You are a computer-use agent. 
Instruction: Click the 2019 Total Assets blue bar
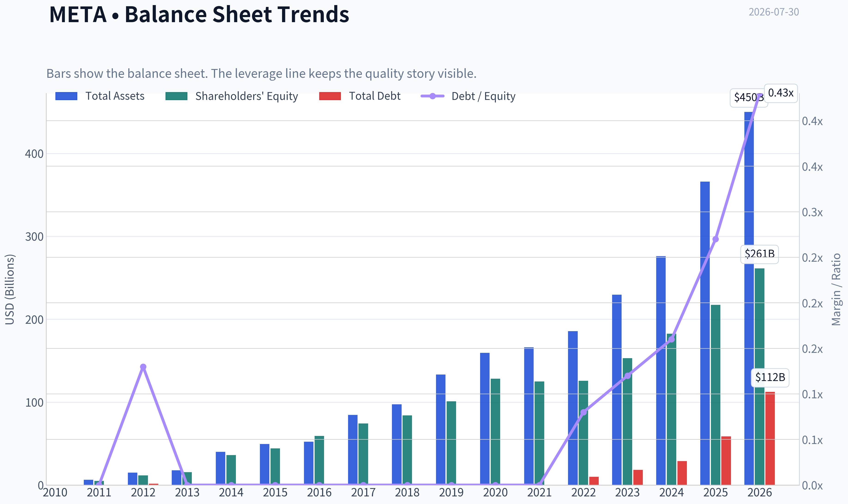click(441, 430)
